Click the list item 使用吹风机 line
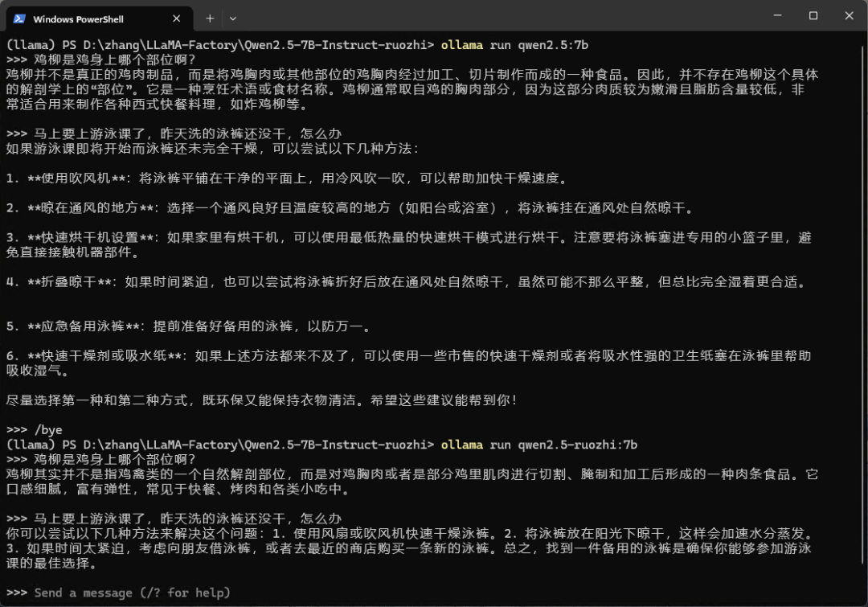Viewport: 868px width, 607px height. point(287,178)
